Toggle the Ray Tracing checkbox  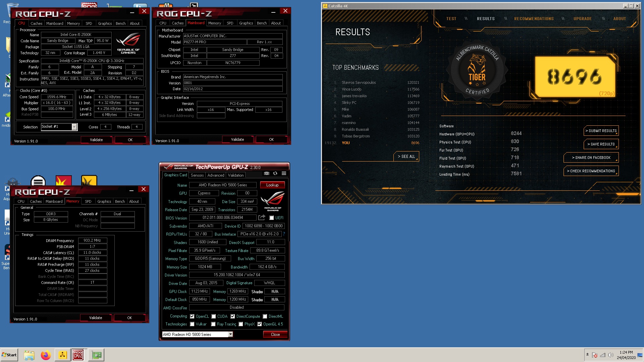tap(213, 324)
